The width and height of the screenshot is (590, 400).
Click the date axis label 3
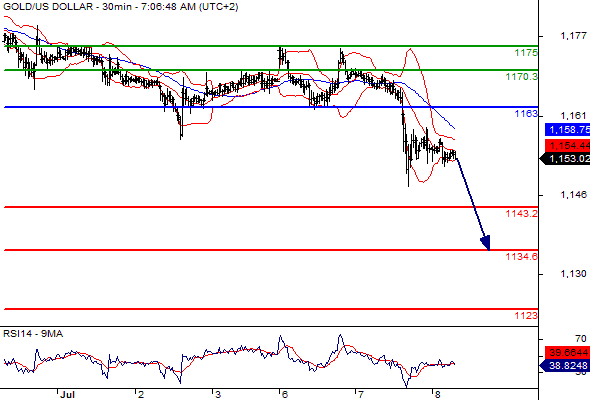[218, 395]
